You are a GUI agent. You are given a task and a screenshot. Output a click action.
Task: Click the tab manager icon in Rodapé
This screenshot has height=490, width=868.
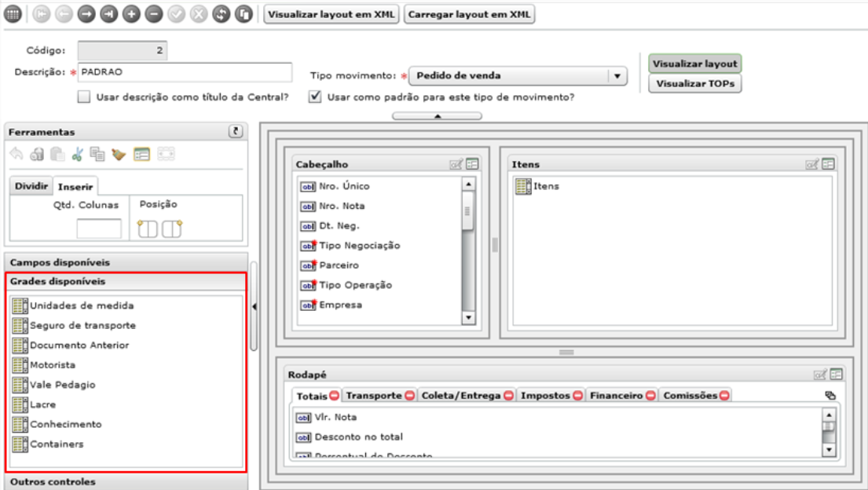pyautogui.click(x=830, y=395)
